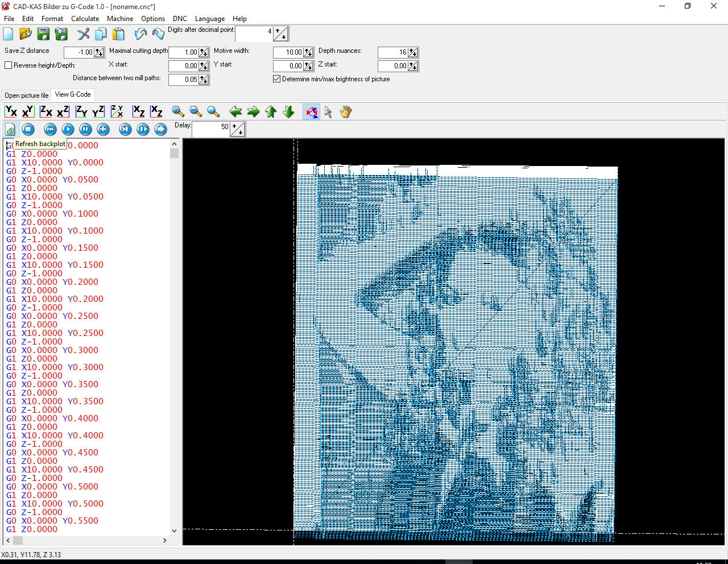Enable the Reverse height/Depth checkbox
Viewport: 728px width, 564px height.
[x=9, y=65]
